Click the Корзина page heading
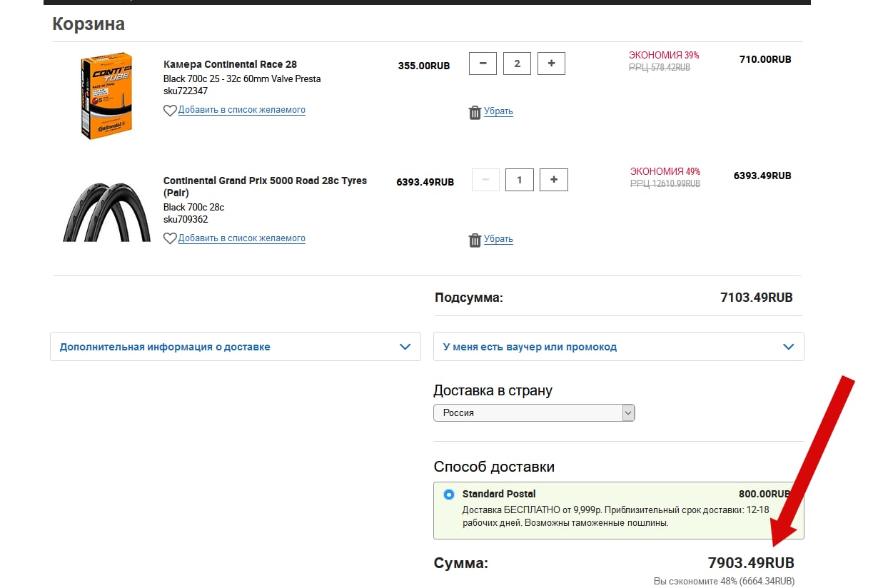The height and width of the screenshot is (588, 878). pyautogui.click(x=89, y=24)
